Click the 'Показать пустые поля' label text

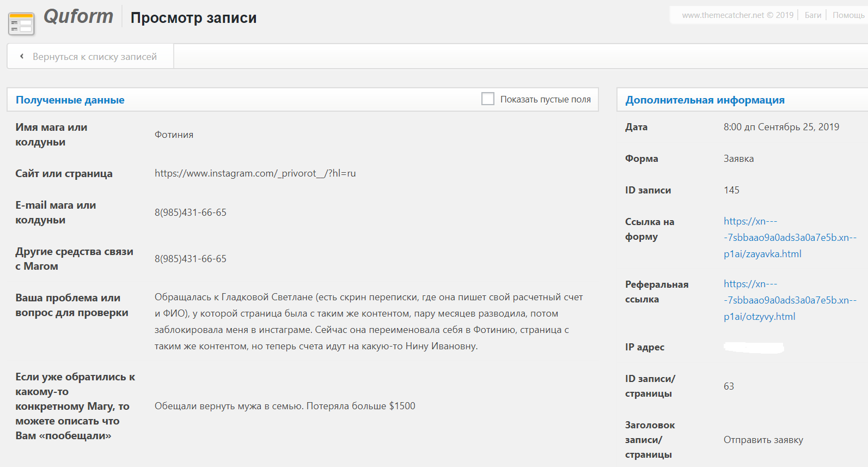click(x=545, y=99)
